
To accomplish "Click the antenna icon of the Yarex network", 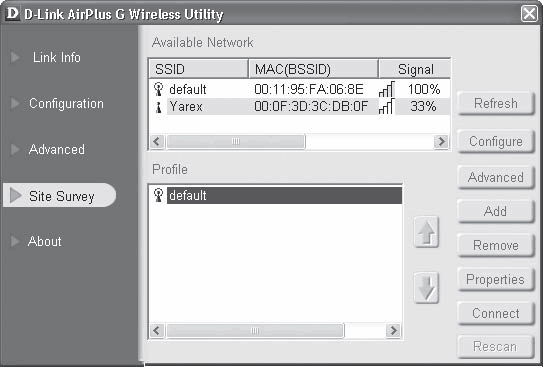I will (x=159, y=107).
